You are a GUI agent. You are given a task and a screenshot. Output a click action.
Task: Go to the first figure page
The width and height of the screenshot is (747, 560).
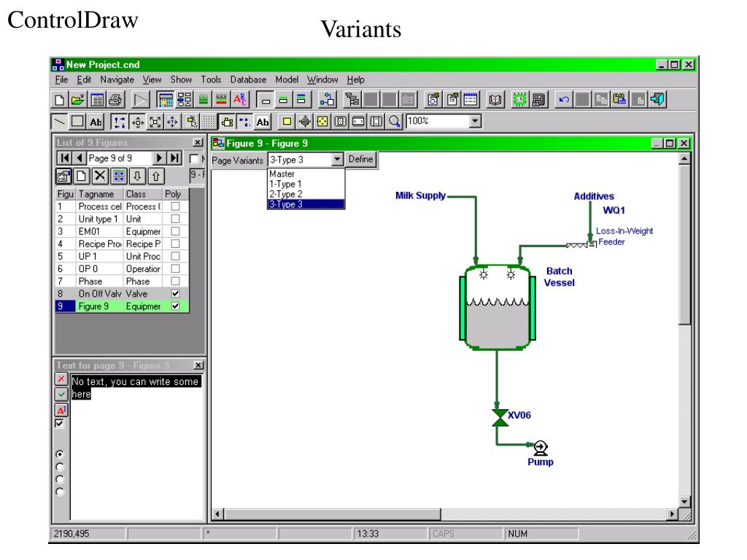pyautogui.click(x=65, y=158)
